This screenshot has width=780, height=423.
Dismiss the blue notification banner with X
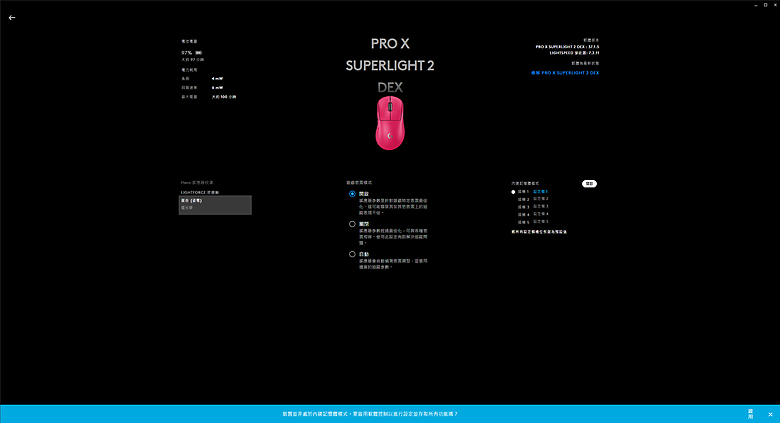(x=770, y=414)
